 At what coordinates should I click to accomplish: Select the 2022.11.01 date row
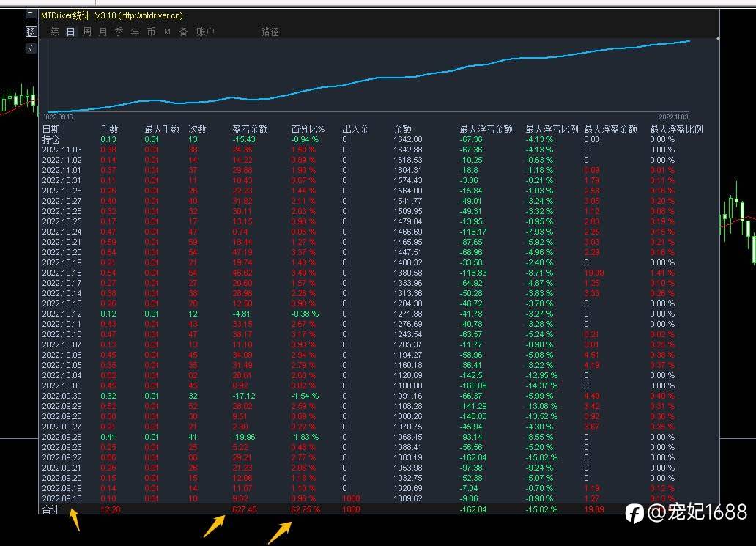tap(62, 170)
